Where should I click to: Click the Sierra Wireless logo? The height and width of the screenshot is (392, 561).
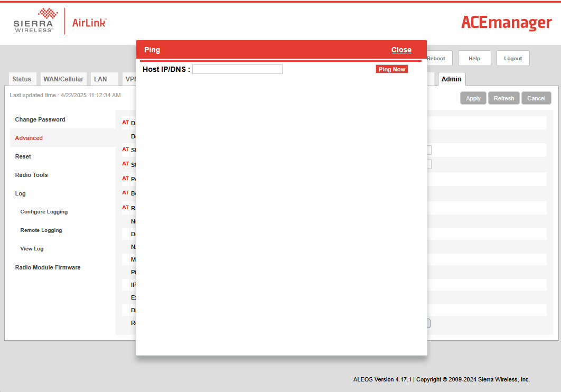(35, 21)
